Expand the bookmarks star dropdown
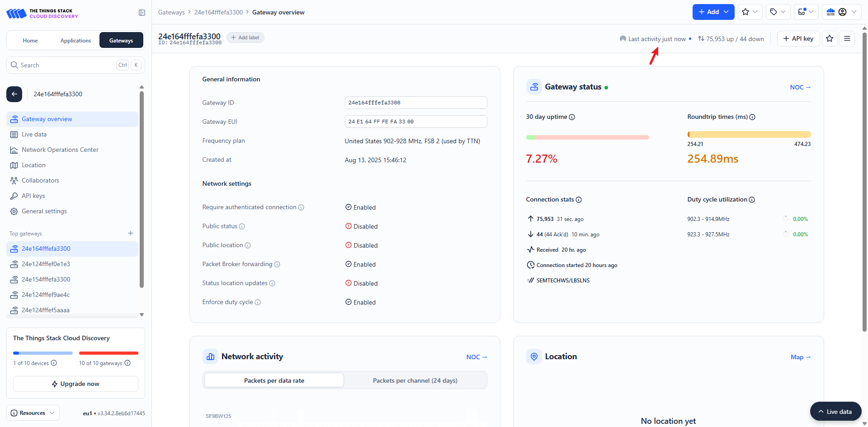 click(x=750, y=12)
